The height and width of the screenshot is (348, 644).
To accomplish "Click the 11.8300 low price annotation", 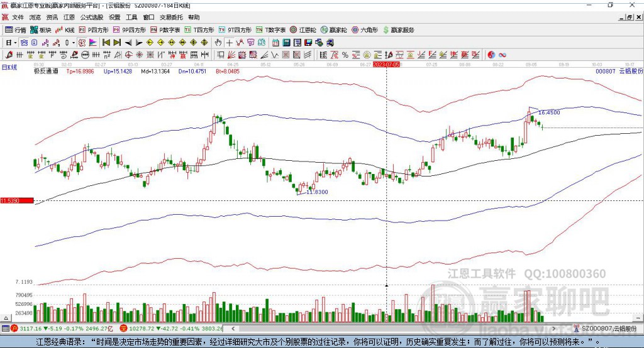I will (317, 192).
